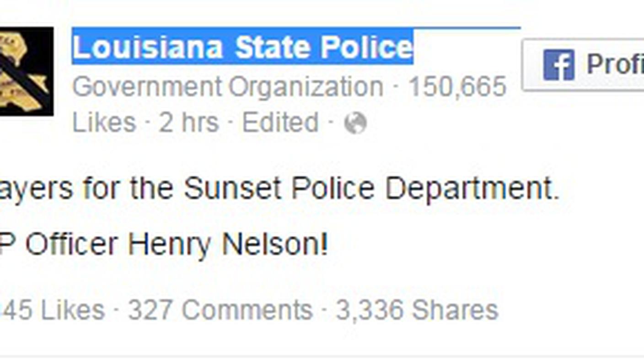Open the "2 hrs" post timestamp
The height and width of the screenshot is (362, 644).
click(188, 123)
